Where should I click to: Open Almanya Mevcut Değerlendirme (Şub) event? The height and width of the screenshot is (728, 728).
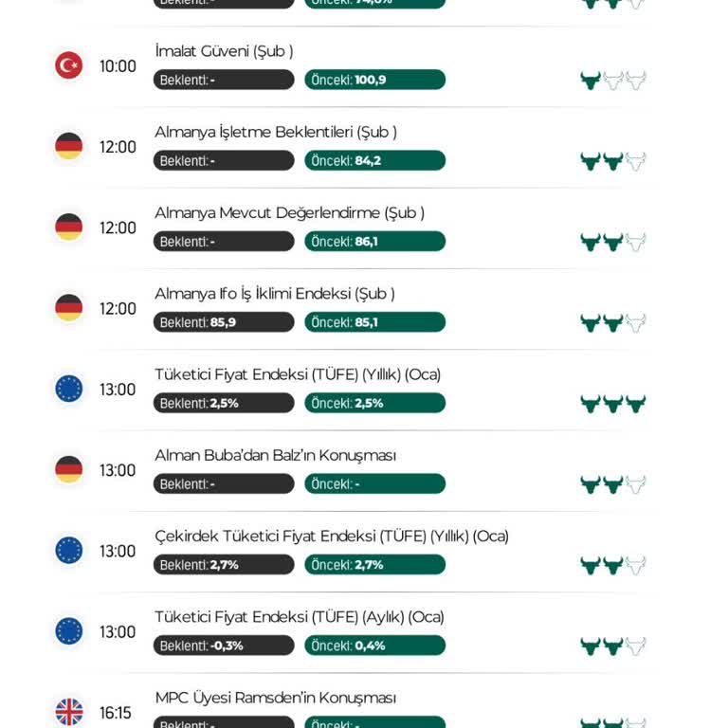(x=289, y=212)
